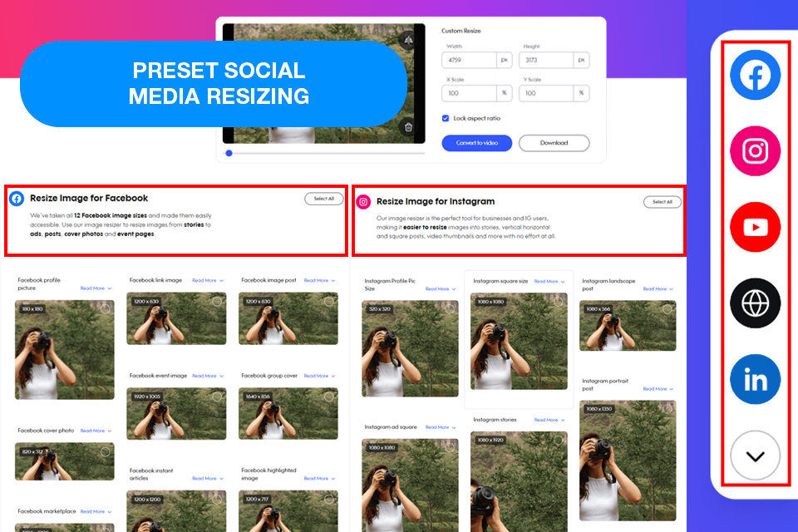This screenshot has width=798, height=532.
Task: Click the Instagram logo beside section heading
Action: [363, 202]
